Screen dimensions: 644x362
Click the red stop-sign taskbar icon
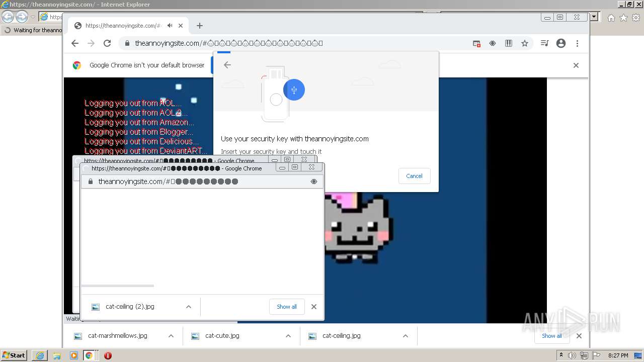(107, 355)
